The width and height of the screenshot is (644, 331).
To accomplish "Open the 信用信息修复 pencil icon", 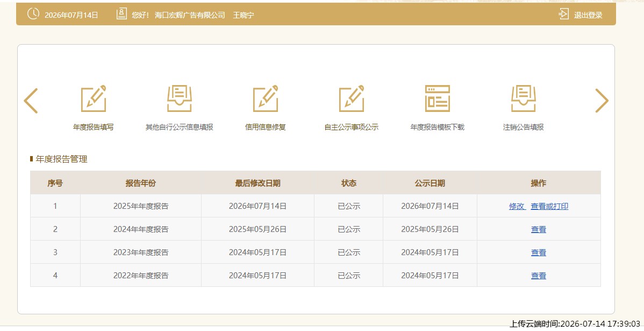I will [x=266, y=98].
